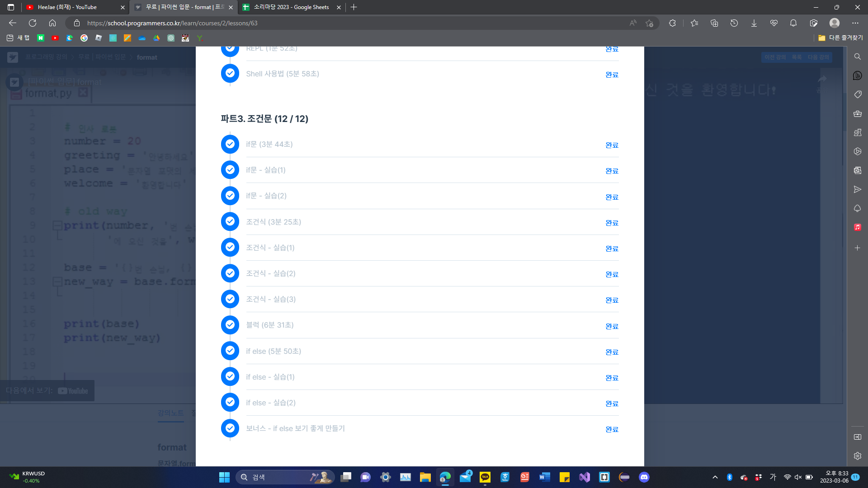Viewport: 868px width, 488px height.
Task: Open the Edge settings and more ellipsis menu
Action: pyautogui.click(x=855, y=23)
